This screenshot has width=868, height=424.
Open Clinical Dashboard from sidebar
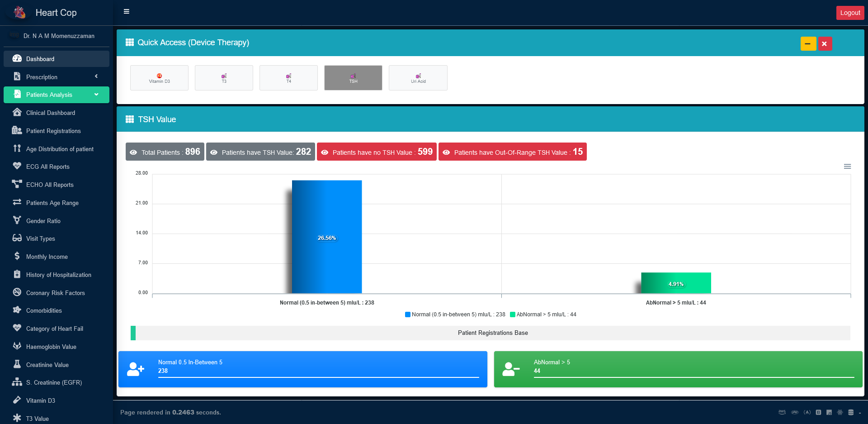tap(51, 113)
